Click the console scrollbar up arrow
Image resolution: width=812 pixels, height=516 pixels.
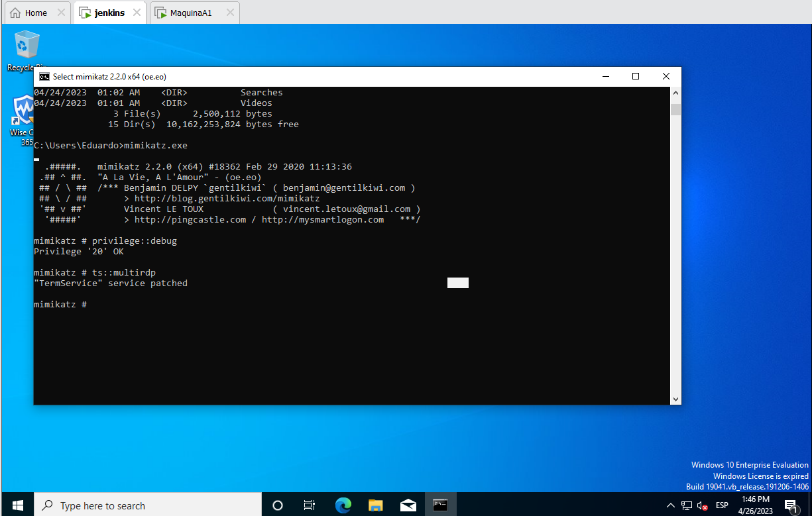point(675,92)
